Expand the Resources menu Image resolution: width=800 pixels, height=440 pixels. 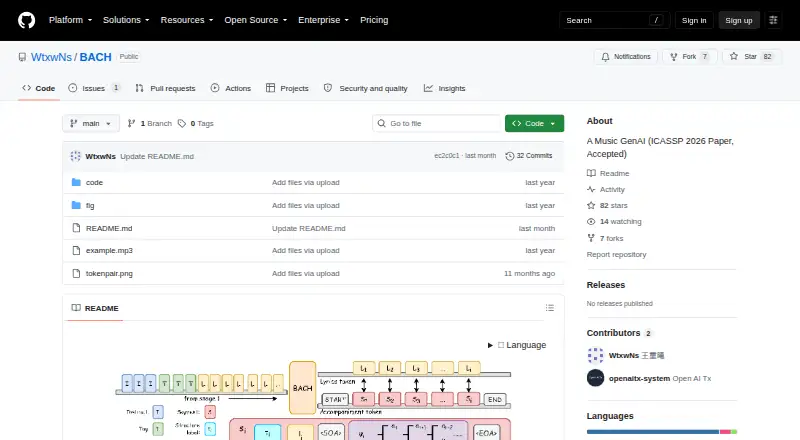coord(187,20)
